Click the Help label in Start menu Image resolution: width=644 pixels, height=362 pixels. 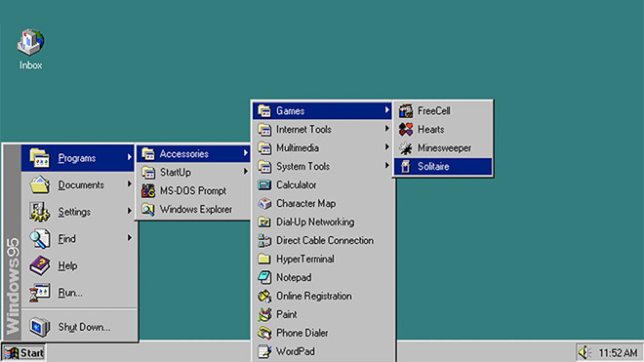pos(67,265)
